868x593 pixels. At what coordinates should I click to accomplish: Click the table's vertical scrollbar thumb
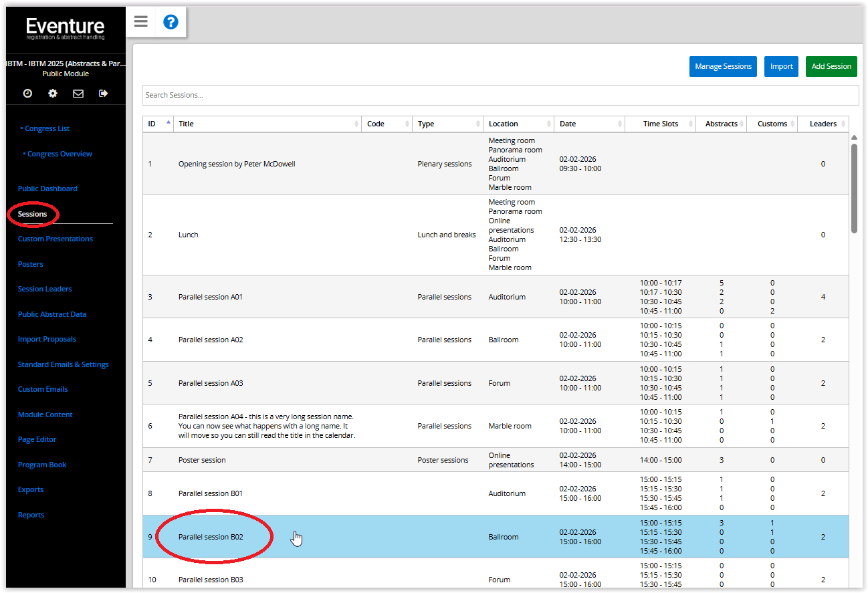pos(854,187)
